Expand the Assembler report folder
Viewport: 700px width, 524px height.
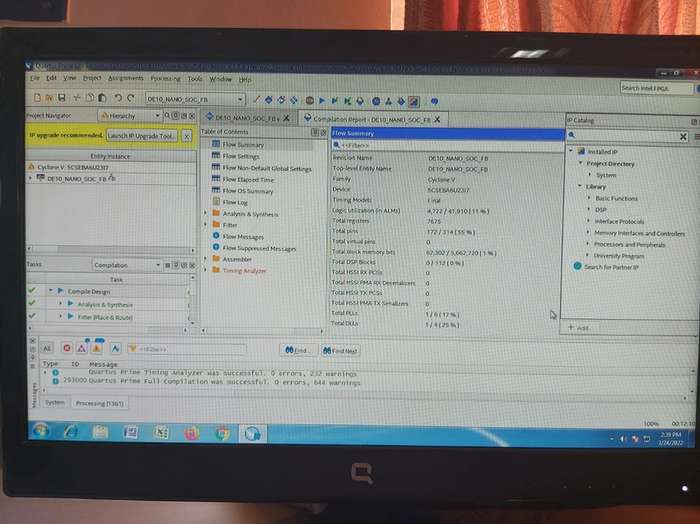206,258
